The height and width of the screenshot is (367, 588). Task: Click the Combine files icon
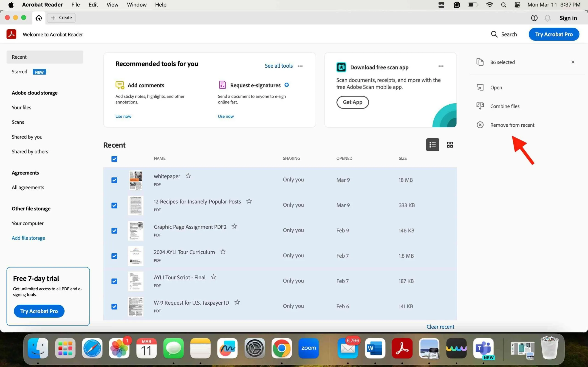click(x=481, y=106)
